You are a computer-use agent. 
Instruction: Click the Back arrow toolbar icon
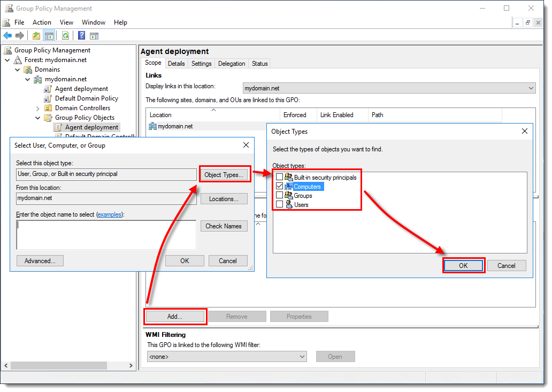[7, 36]
